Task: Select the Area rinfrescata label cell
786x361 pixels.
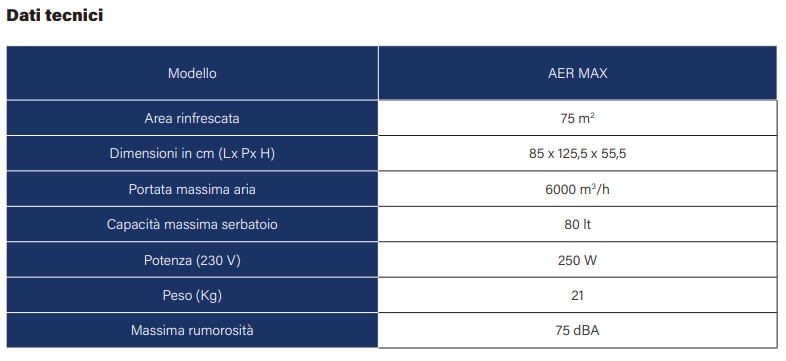Action: (192, 118)
